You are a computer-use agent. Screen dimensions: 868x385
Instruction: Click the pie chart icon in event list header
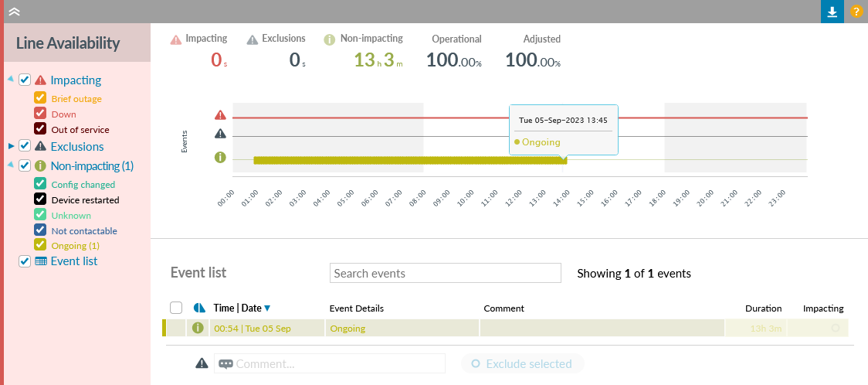198,308
